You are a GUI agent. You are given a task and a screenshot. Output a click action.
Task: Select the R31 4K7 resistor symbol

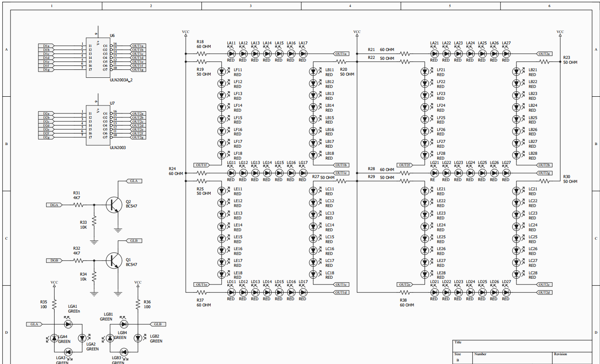79,205
